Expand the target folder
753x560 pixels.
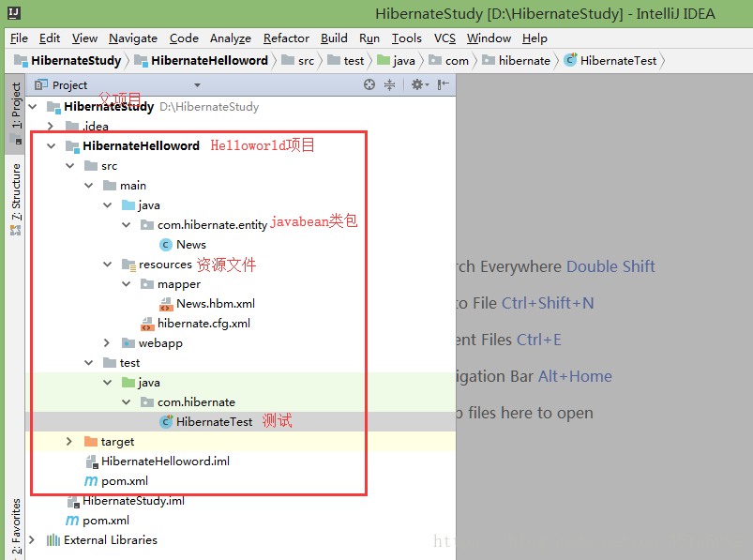pyautogui.click(x=69, y=442)
